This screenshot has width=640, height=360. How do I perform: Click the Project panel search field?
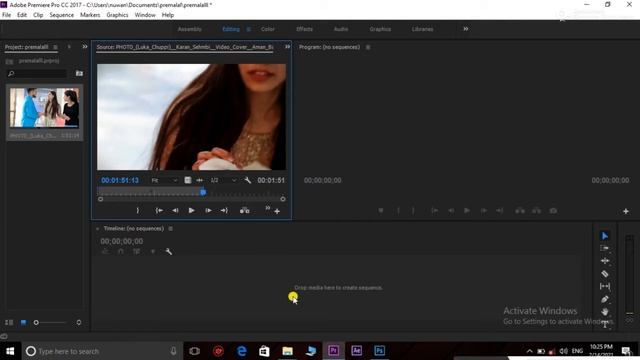point(37,73)
